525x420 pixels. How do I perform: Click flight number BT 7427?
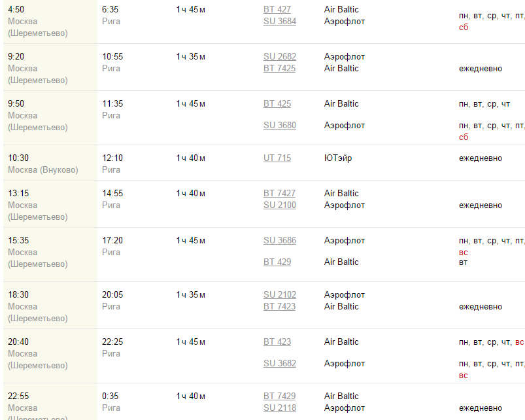(x=280, y=194)
